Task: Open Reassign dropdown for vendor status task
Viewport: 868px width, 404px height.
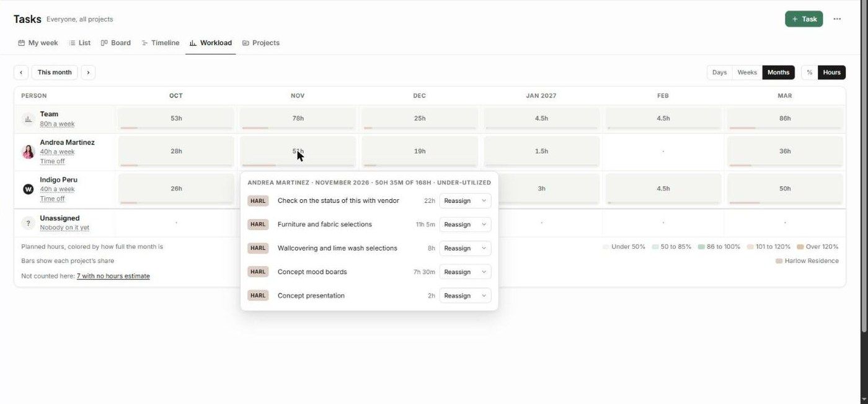Action: tap(465, 200)
